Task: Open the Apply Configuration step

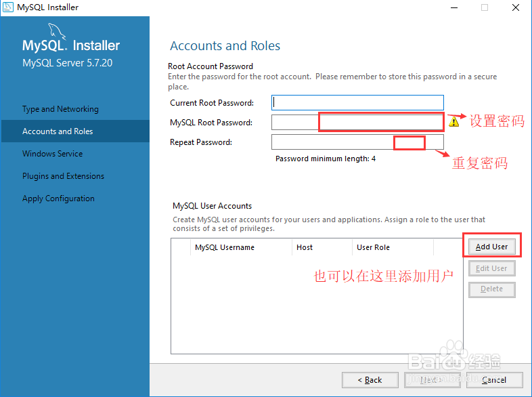Action: [x=58, y=198]
